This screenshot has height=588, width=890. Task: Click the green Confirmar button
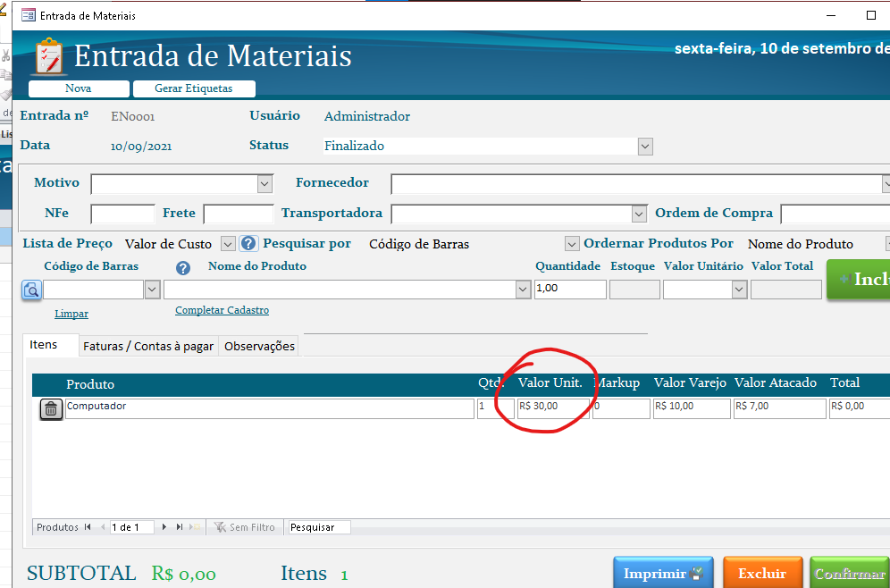click(850, 573)
